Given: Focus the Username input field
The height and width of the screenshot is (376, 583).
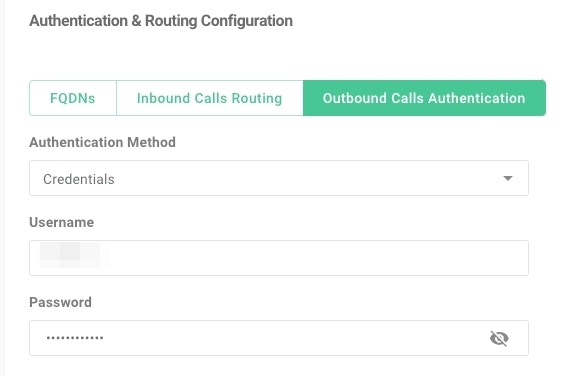Looking at the screenshot, I should 279,258.
